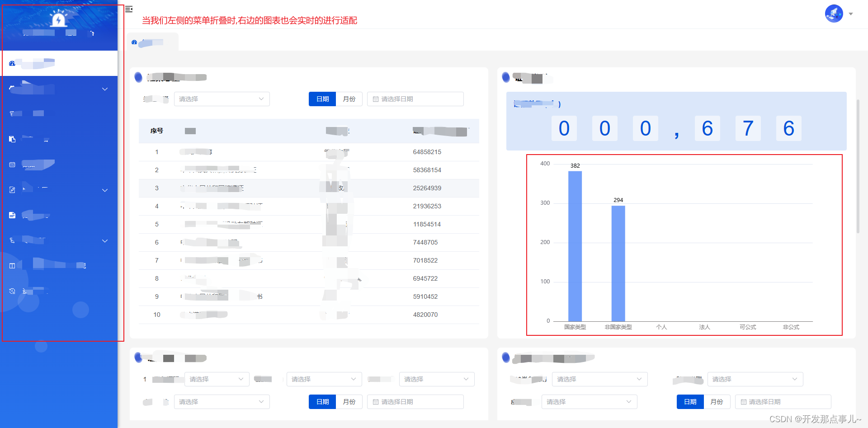Select the refresh icon entry at sidebar bottom
This screenshot has width=868, height=428.
tap(12, 291)
